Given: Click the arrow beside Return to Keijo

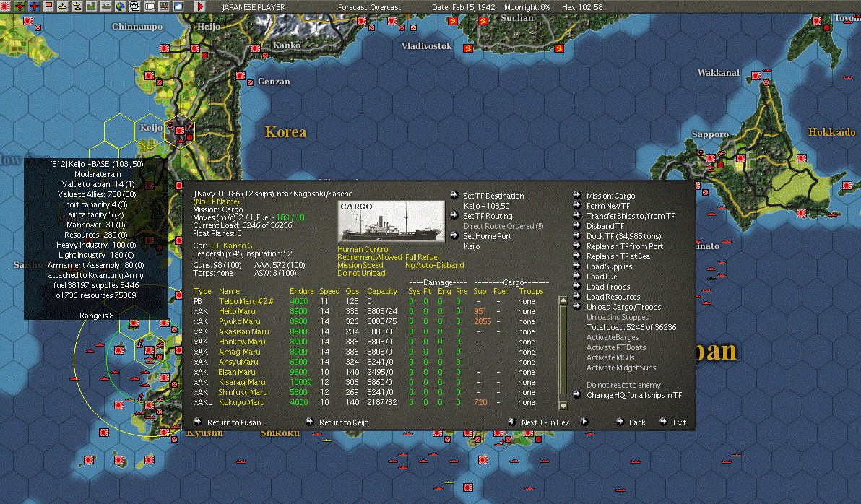Looking at the screenshot, I should pos(310,422).
